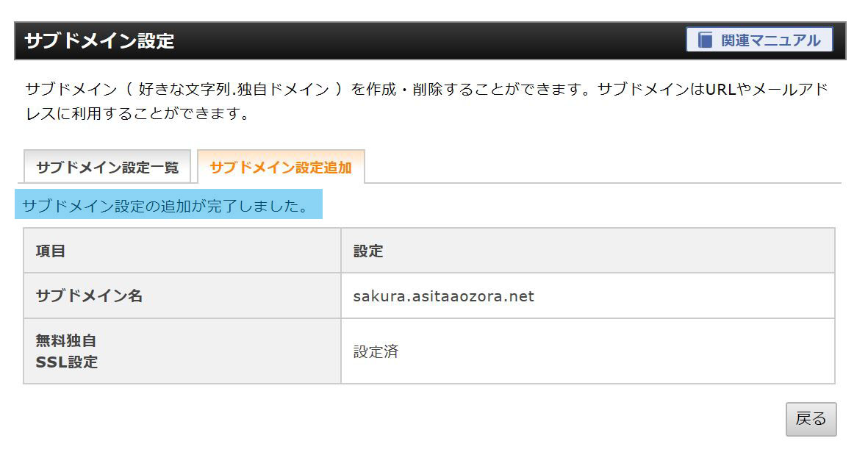868x455 pixels.
Task: Click the second description line starting レスに利用
Action: (138, 113)
